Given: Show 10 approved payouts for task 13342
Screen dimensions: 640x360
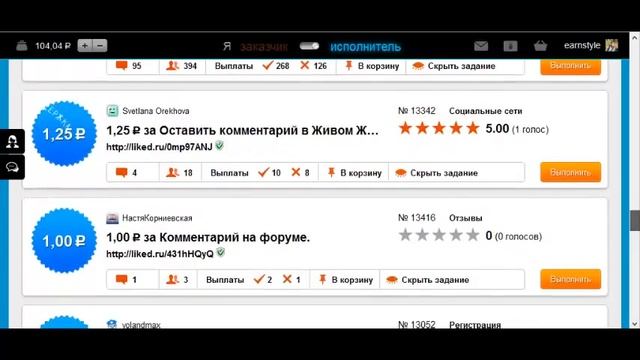Looking at the screenshot, I should 264,173.
